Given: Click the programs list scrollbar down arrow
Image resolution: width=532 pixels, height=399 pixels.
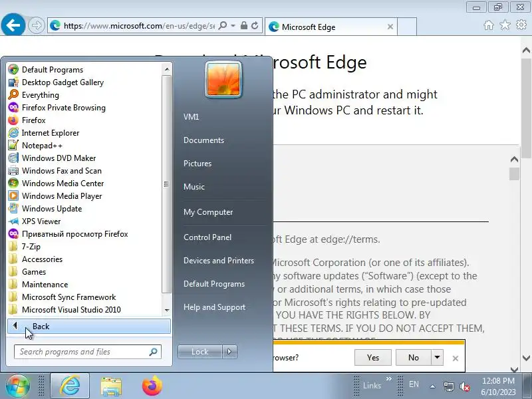Looking at the screenshot, I should (167, 310).
